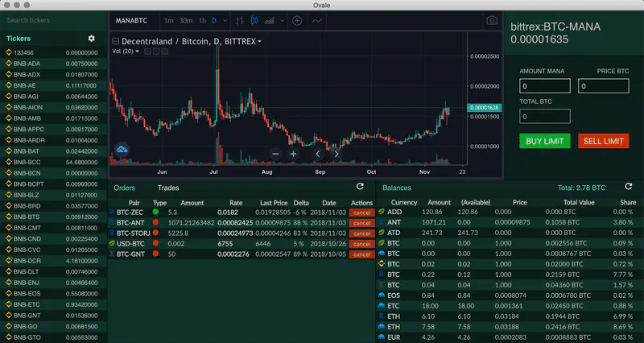This screenshot has height=343, width=644.
Task: Click the TradingView logo on the chart
Action: [x=122, y=150]
